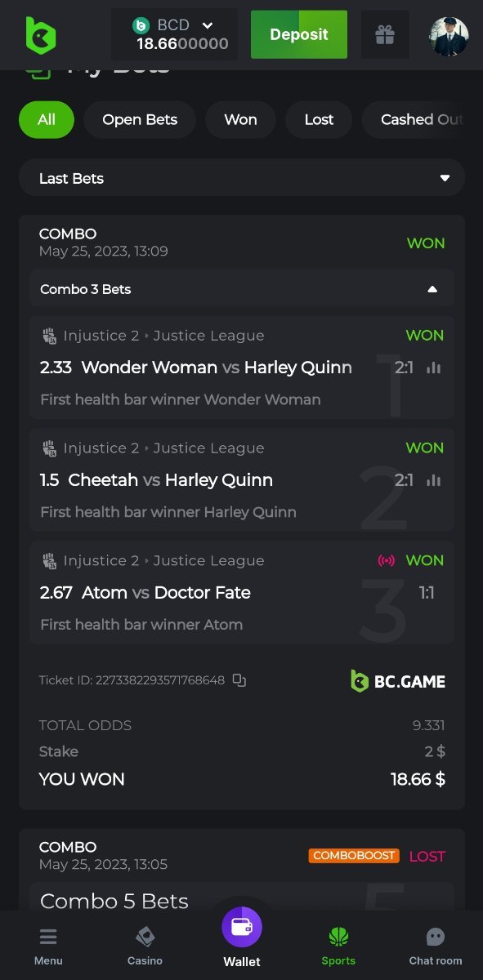The height and width of the screenshot is (980, 483).
Task: Copy the Ticket ID with copy icon
Action: pos(239,679)
